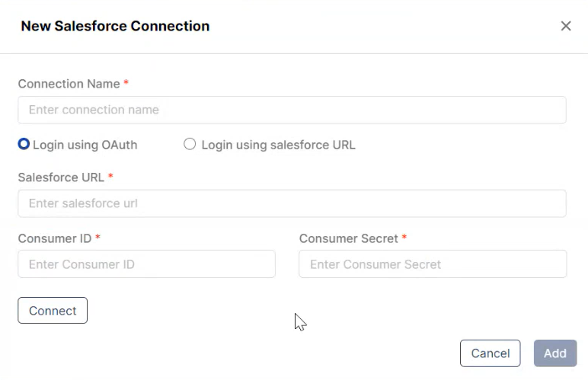Close the New Salesforce Connection dialog

pyautogui.click(x=566, y=26)
